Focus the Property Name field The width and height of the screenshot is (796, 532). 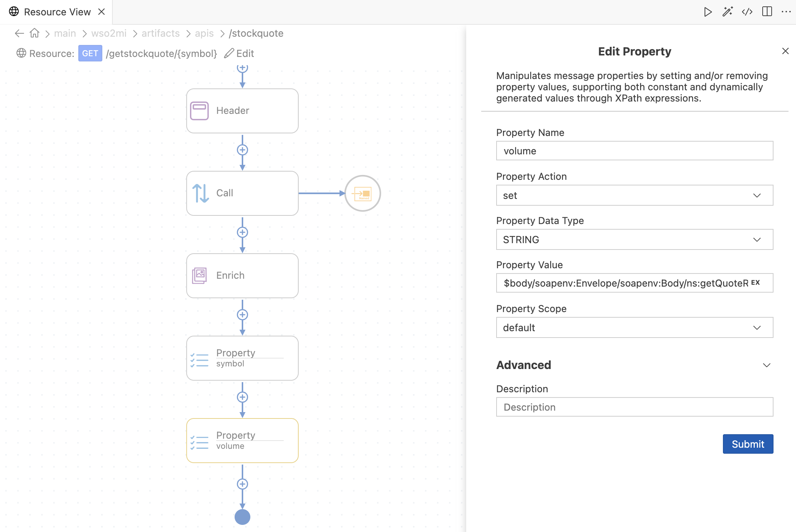click(634, 151)
